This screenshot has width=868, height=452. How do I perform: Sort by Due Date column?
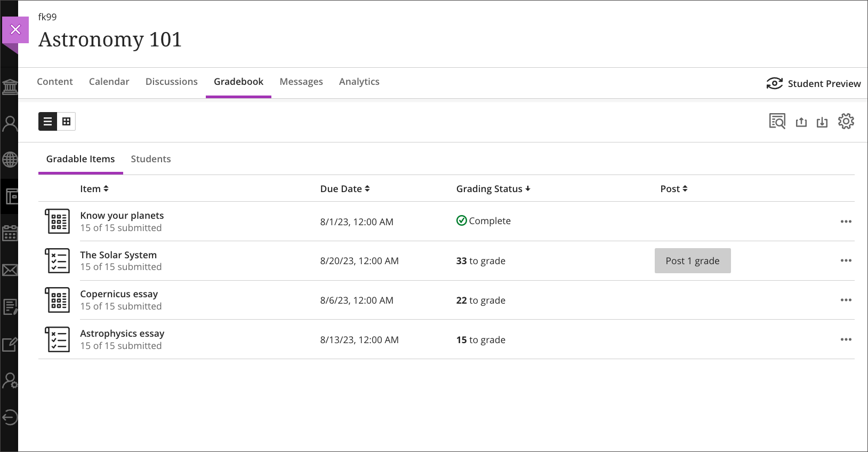pos(344,189)
